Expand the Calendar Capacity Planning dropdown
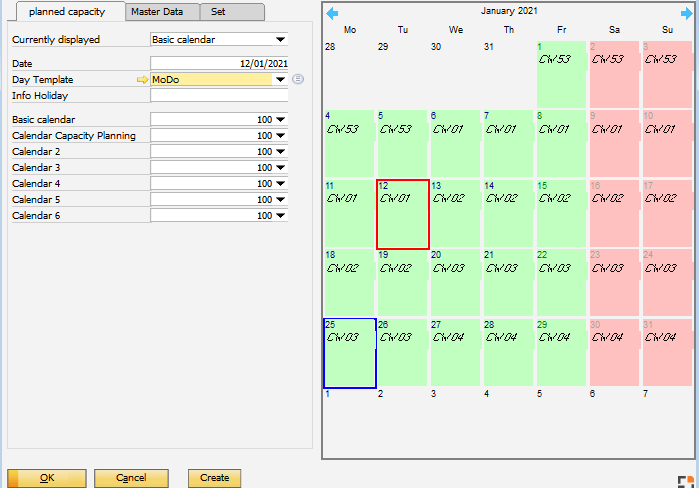 [281, 136]
